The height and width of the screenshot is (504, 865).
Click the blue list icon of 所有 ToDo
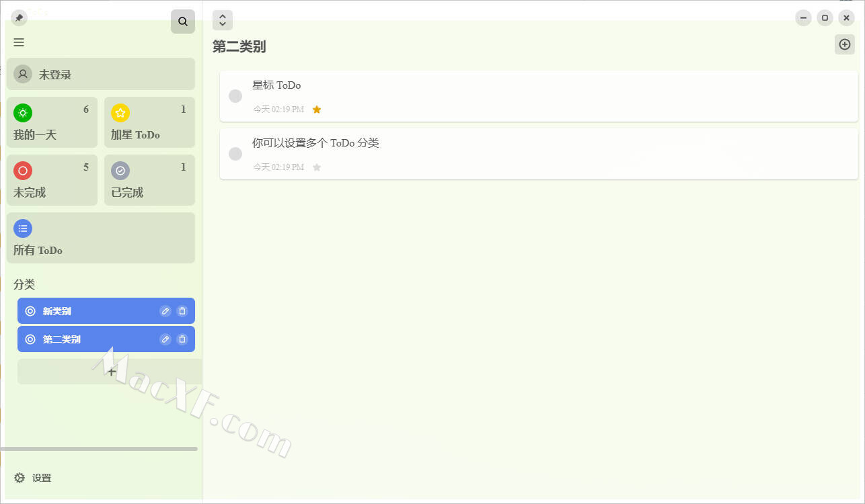pos(23,228)
